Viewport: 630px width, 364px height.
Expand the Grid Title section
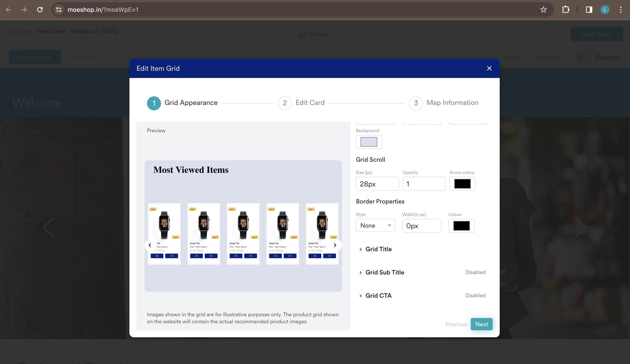coord(378,249)
